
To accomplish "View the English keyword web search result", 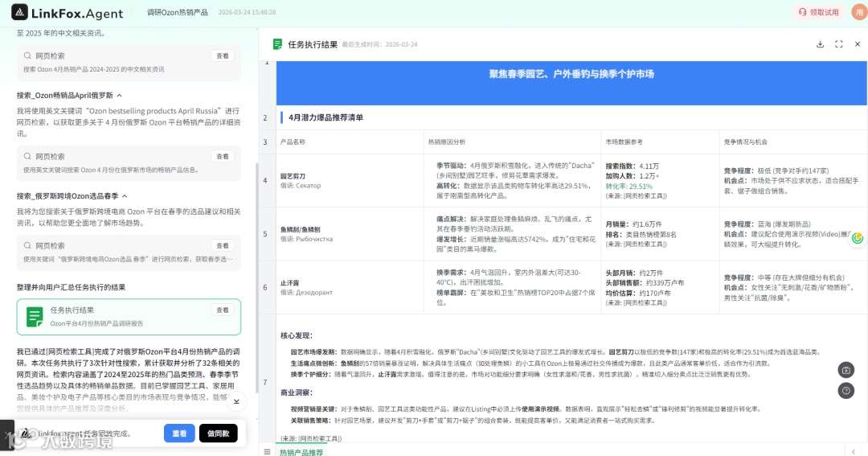I will click(223, 157).
